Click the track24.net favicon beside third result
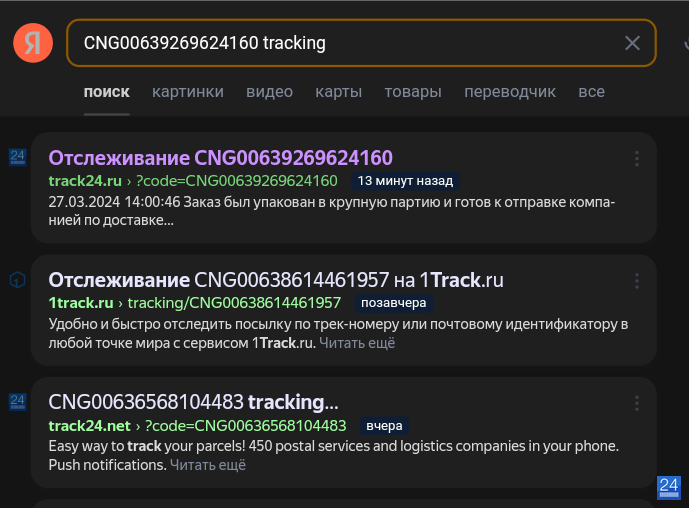Image resolution: width=689 pixels, height=508 pixels. tap(18, 402)
